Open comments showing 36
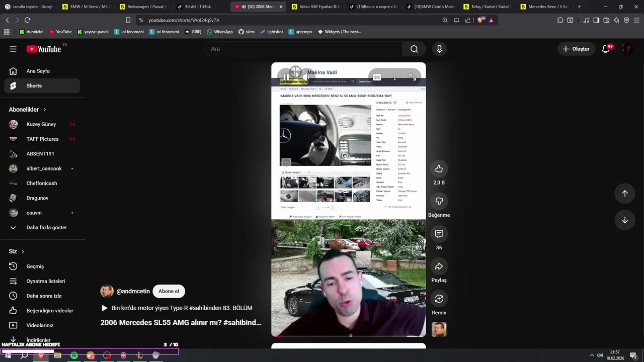Viewport: 644px width, 362px height. click(439, 234)
